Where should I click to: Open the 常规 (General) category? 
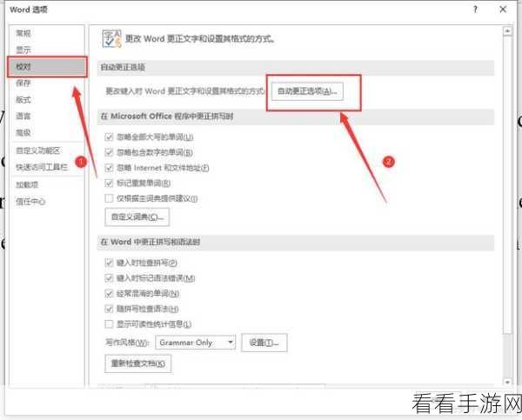pos(23,33)
